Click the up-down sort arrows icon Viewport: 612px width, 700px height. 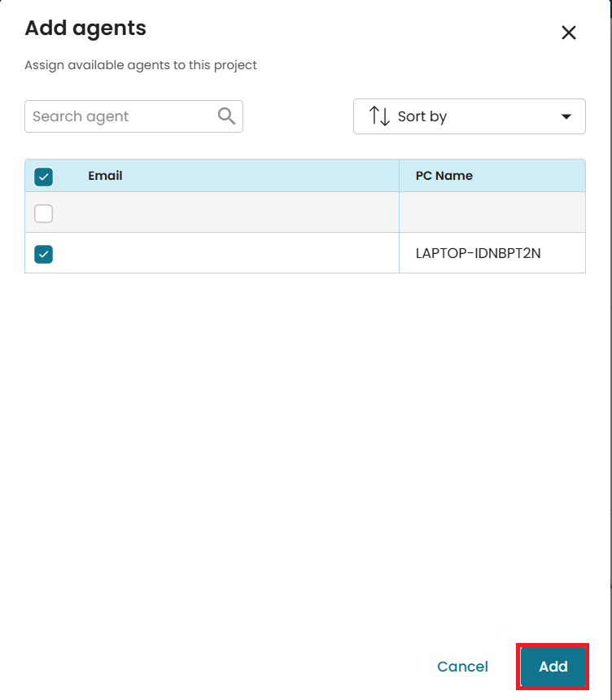(x=379, y=116)
